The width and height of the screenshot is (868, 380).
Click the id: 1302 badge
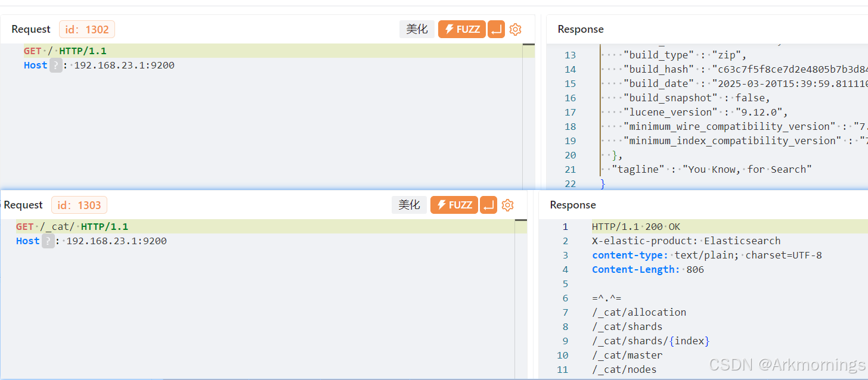[87, 29]
